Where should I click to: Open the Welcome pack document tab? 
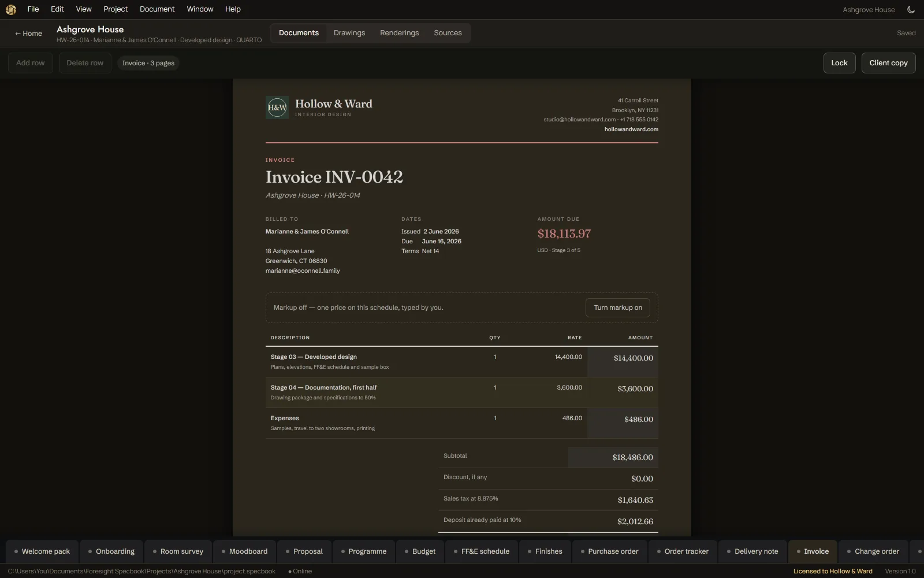point(42,551)
